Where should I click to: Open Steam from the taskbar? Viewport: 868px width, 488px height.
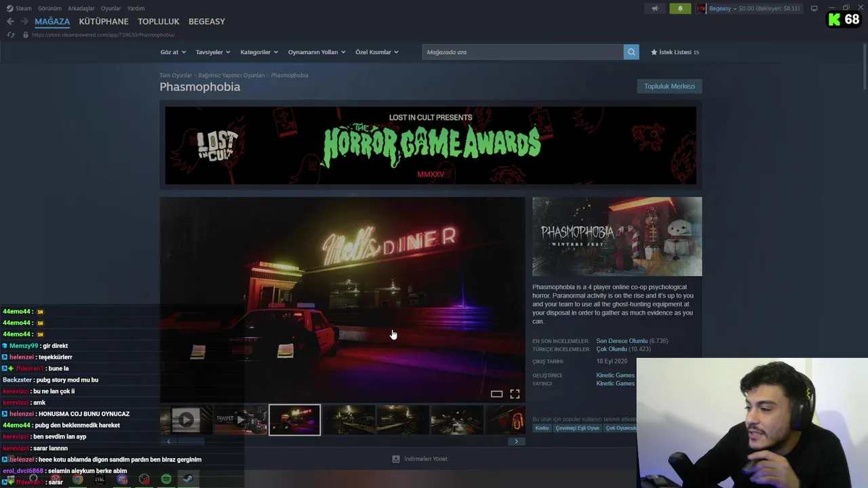(189, 479)
